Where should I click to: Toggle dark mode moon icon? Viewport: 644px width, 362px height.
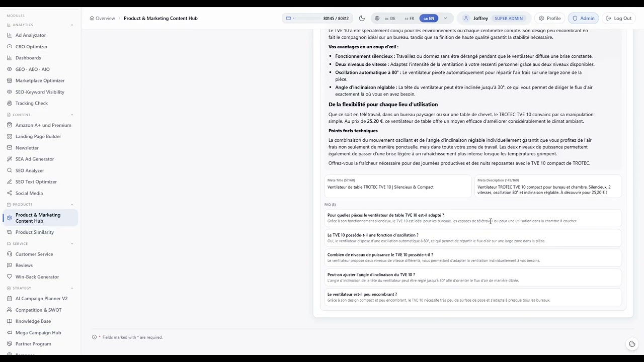pos(362,18)
